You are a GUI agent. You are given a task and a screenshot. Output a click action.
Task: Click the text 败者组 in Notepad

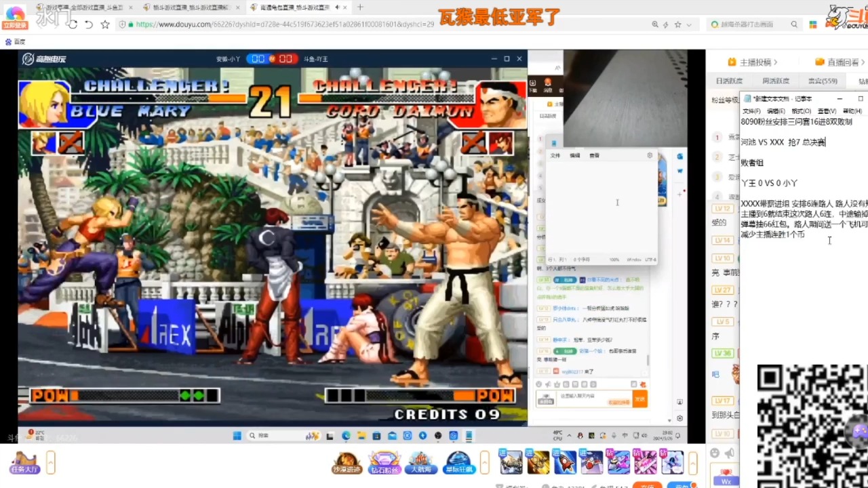(x=752, y=163)
